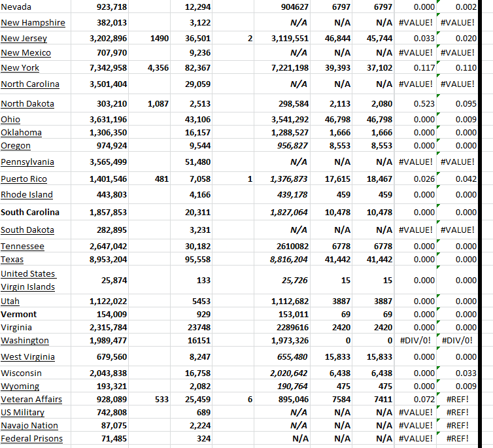Select New Jersey value 1490
Screen dimensions: 493x448
coord(149,39)
